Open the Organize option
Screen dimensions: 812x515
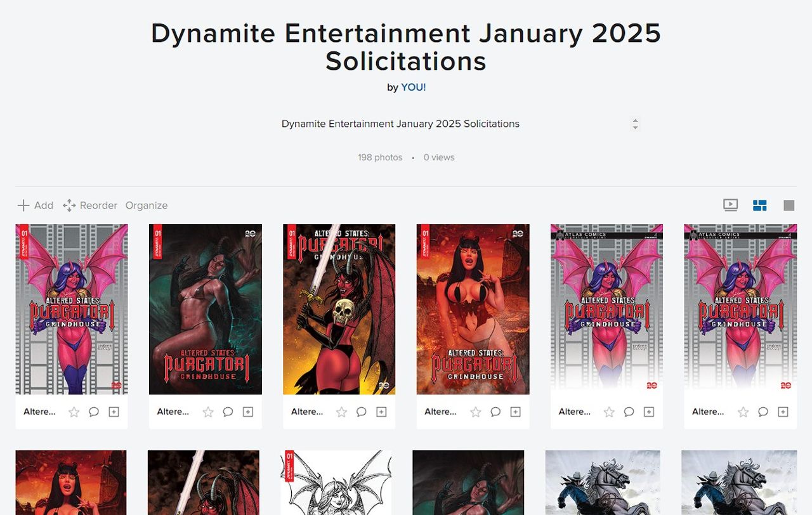point(147,205)
